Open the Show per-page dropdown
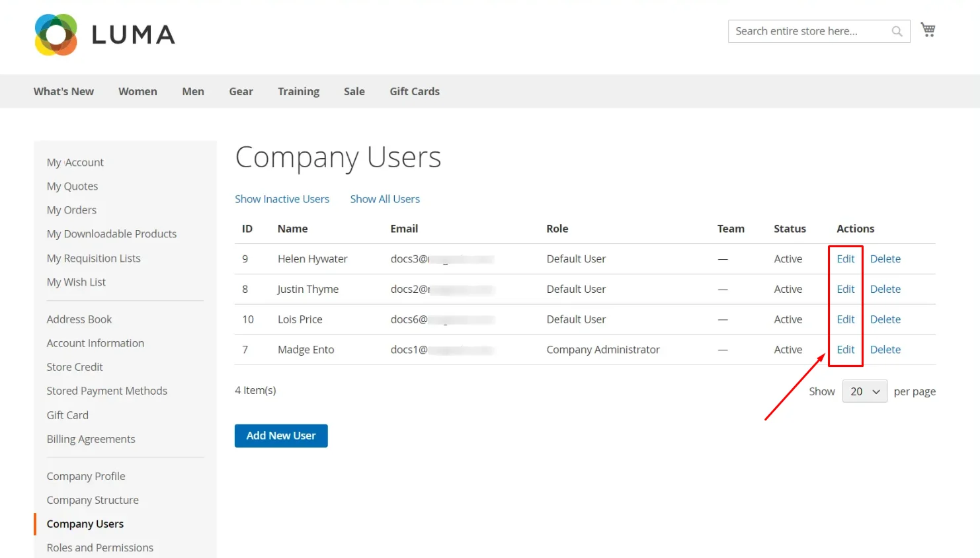Image resolution: width=980 pixels, height=558 pixels. pos(864,391)
